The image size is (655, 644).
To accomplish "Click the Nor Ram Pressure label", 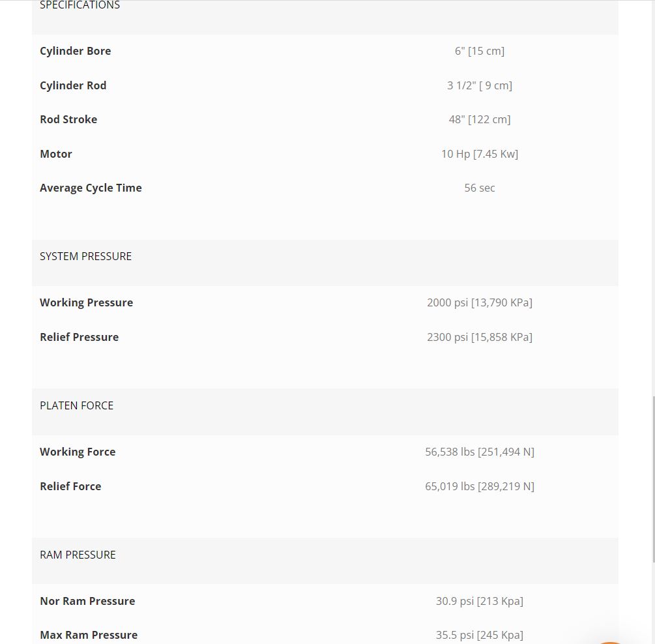I will [87, 601].
